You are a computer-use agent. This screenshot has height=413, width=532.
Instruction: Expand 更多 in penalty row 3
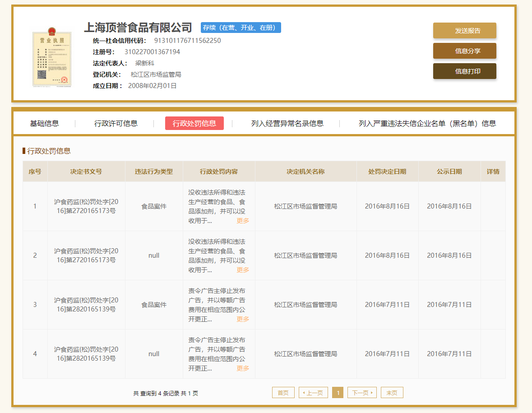[243, 319]
